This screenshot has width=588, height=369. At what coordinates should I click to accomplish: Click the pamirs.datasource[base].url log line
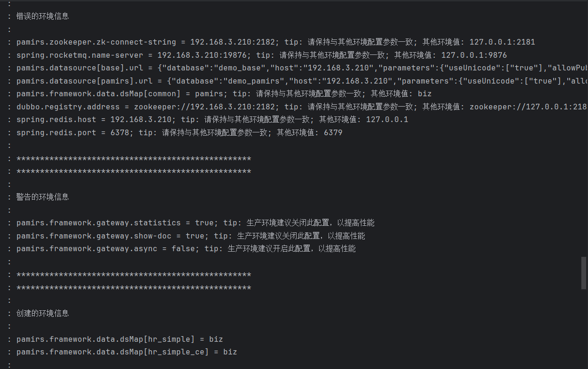point(302,68)
